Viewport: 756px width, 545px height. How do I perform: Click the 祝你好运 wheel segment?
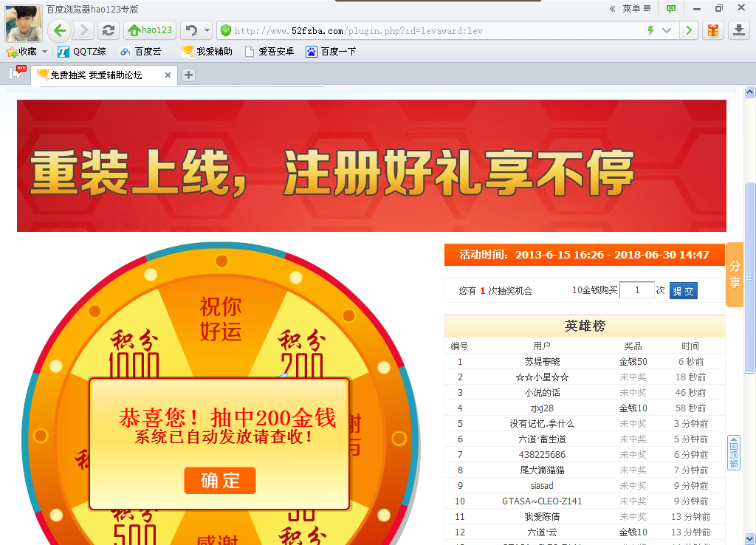tap(221, 319)
